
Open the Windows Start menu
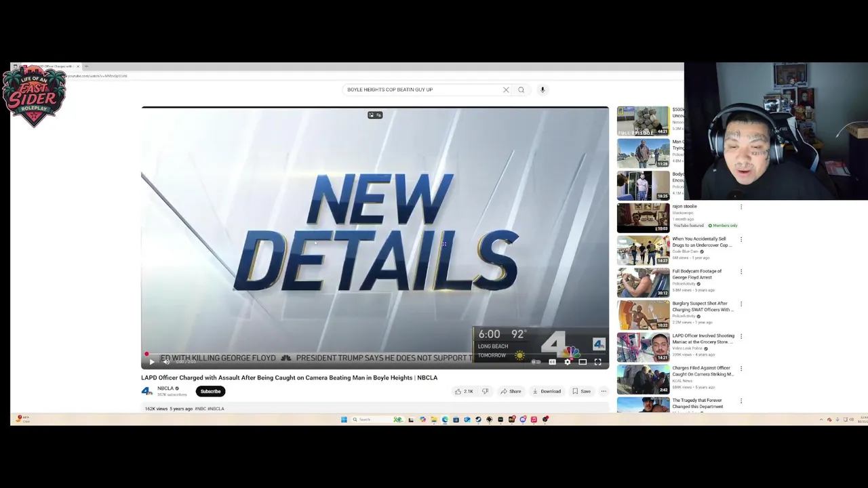pyautogui.click(x=344, y=420)
